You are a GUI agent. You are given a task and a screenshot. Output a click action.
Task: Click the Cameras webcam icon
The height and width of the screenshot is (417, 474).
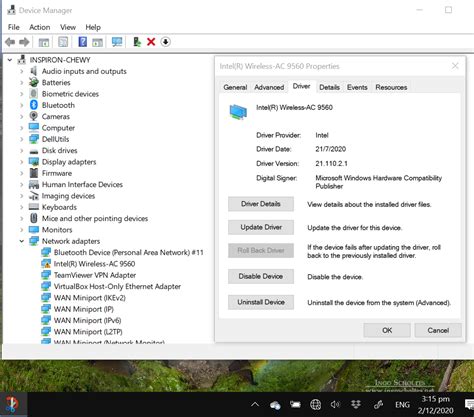pyautogui.click(x=33, y=116)
